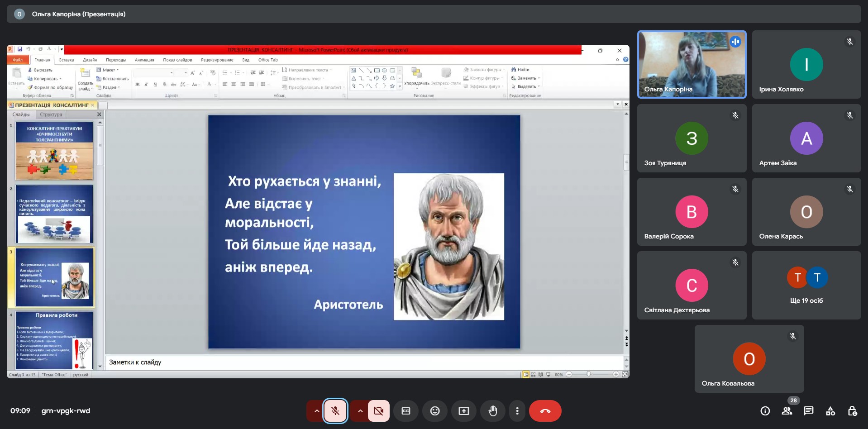The height and width of the screenshot is (429, 868).
Task: Switch to the Дизайн ribbon tab
Action: 90,60
